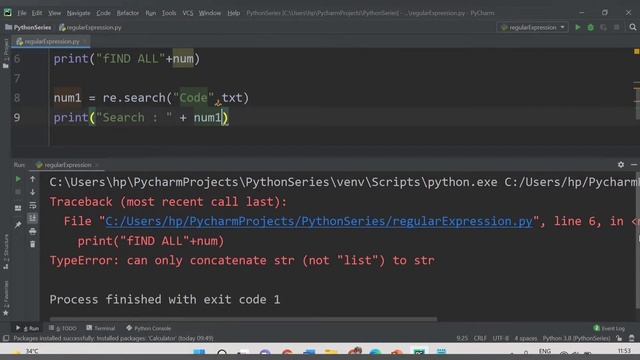The image size is (640, 360).
Task: Open the traceback file link regularExpression.py
Action: 319,221
